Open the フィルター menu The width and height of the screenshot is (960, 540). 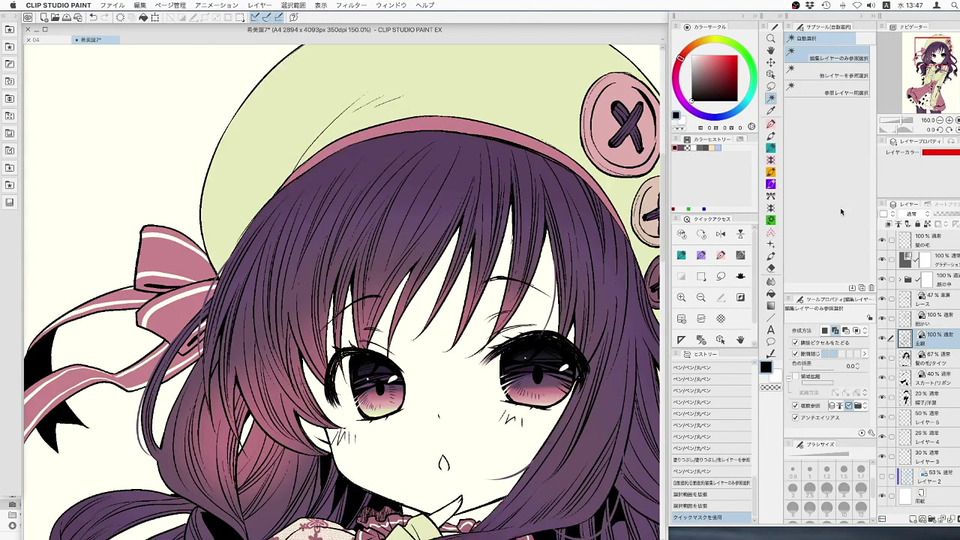351,5
